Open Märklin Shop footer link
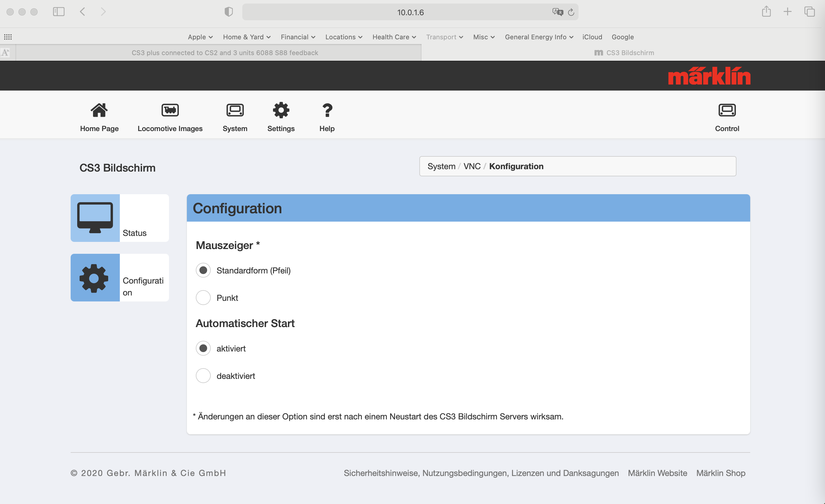The height and width of the screenshot is (504, 825). coord(721,473)
